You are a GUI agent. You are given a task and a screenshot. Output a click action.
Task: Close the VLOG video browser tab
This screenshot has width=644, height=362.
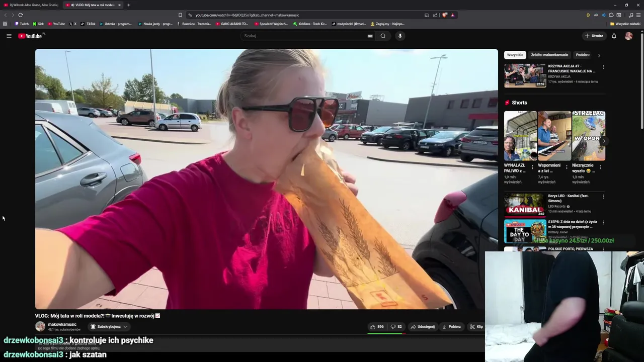pos(119,5)
